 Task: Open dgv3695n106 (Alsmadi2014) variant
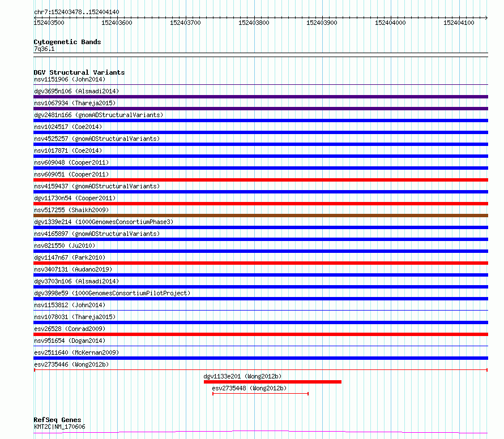(x=76, y=91)
